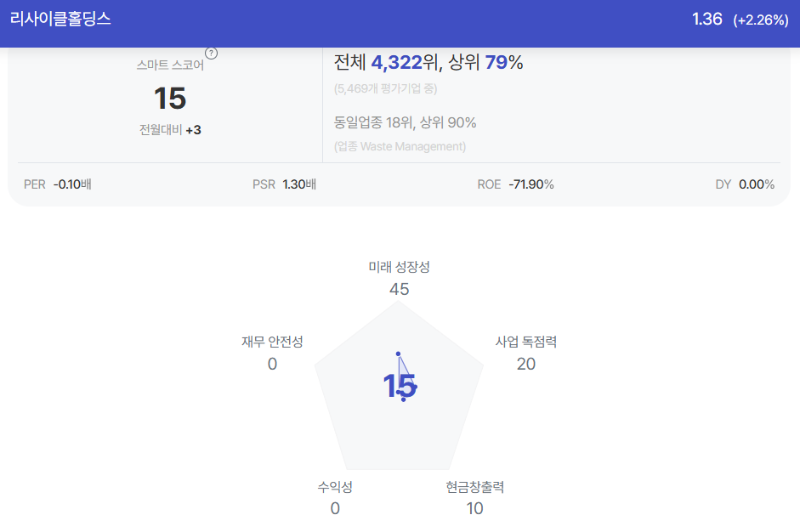800x532 pixels.
Task: Click the ROE -71.90% metric
Action: (515, 184)
